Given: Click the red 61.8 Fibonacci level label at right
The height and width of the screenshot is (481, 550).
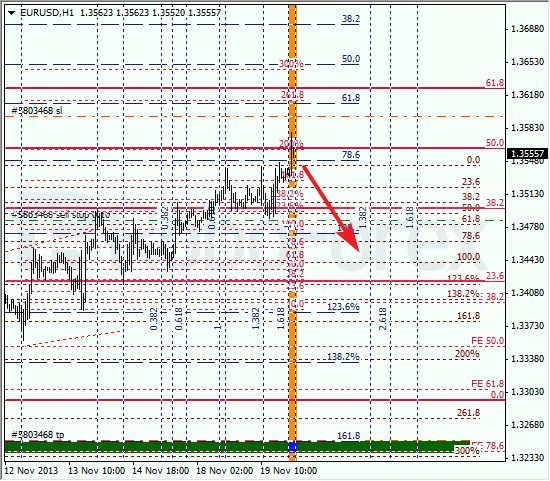Looking at the screenshot, I should 495,83.
